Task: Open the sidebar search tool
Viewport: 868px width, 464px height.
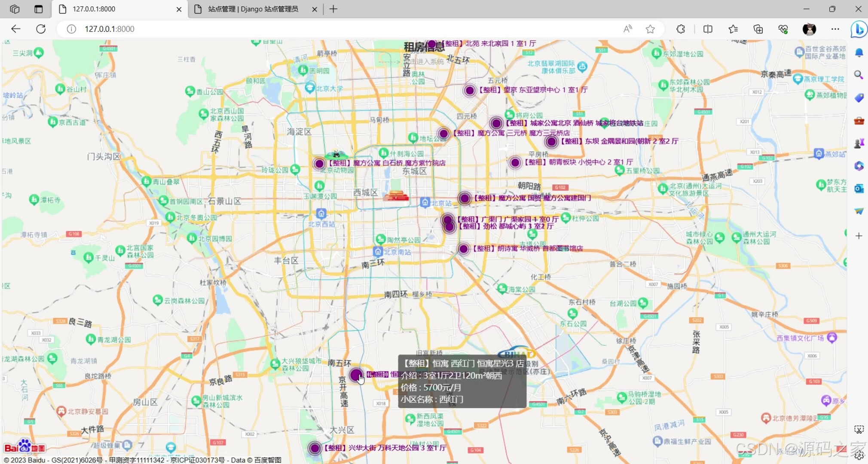Action: [x=859, y=75]
